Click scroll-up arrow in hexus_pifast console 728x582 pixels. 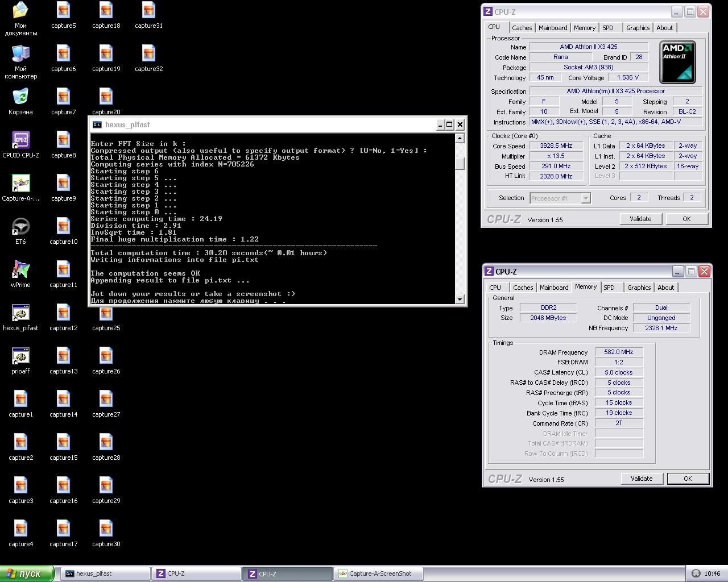click(460, 138)
